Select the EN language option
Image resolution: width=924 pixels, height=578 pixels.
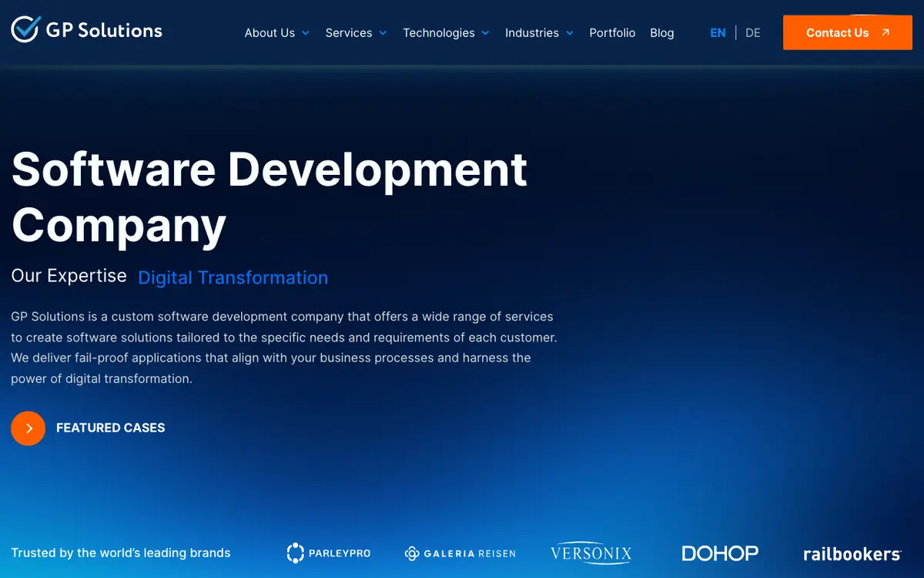[718, 32]
